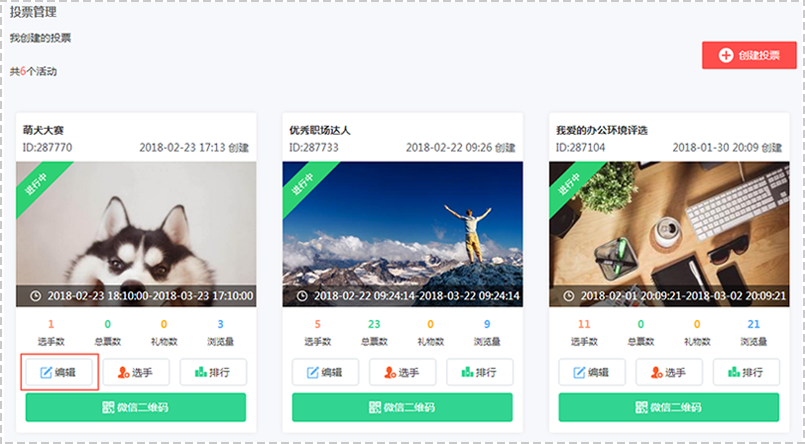Click the ranking chart icon for 萌犬大赛
This screenshot has height=444, width=805.
[201, 372]
